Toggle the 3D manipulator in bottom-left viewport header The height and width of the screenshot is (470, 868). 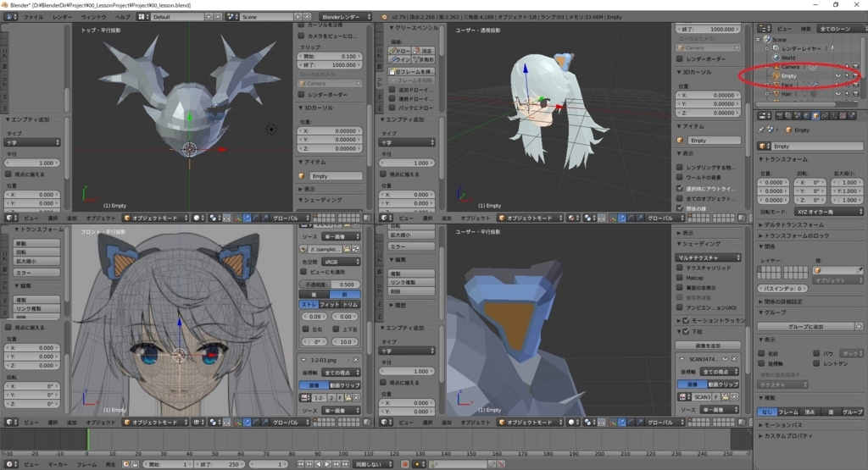237,422
